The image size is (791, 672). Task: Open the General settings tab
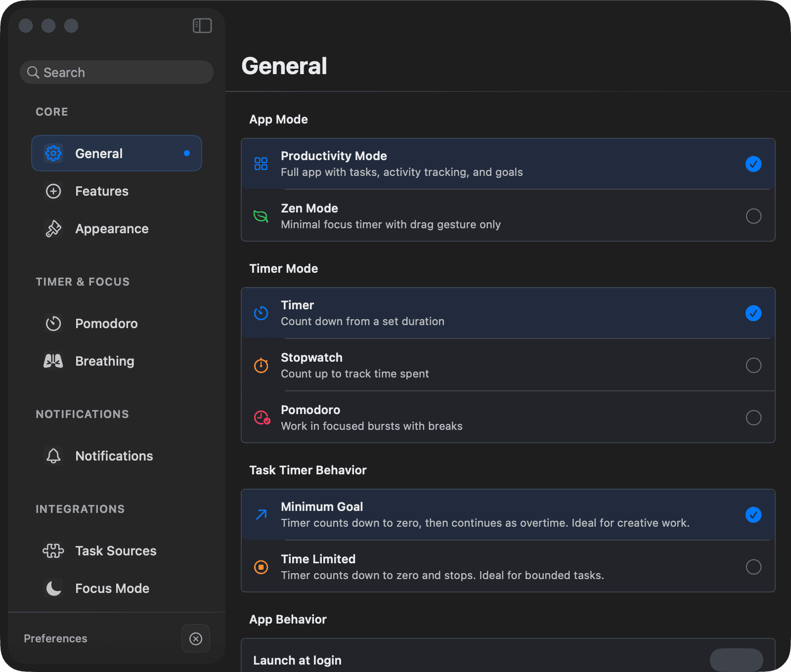(x=117, y=153)
